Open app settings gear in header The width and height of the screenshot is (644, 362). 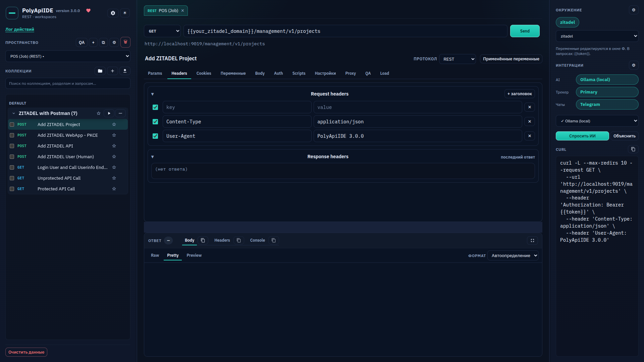(x=113, y=13)
